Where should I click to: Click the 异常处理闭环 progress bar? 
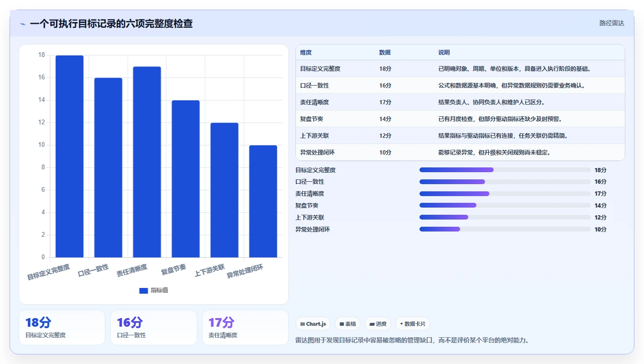505,229
